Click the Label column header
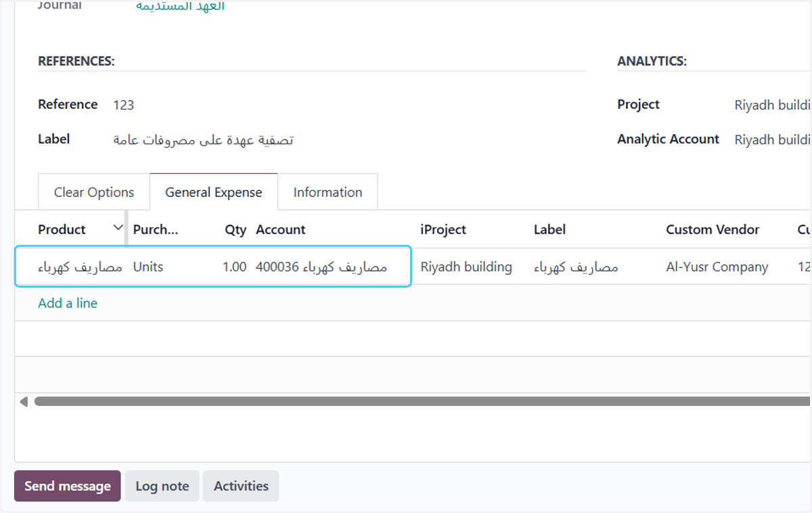The height and width of the screenshot is (513, 812). click(549, 229)
